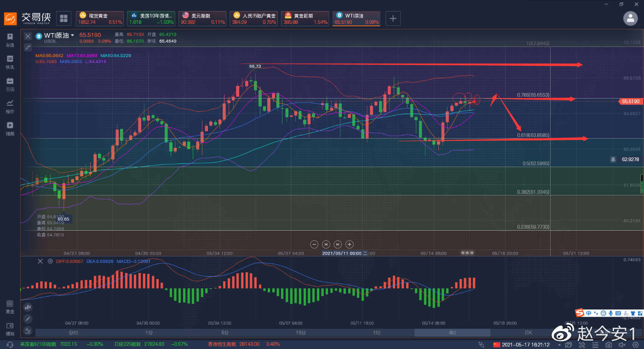
Task: Click the 2021-05-17 date time display
Action: (x=526, y=345)
